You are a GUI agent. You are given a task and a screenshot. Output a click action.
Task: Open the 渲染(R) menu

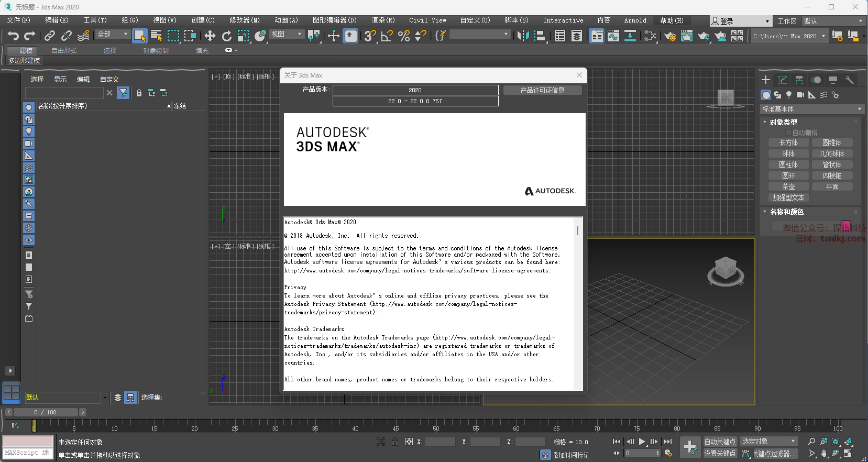(x=383, y=20)
